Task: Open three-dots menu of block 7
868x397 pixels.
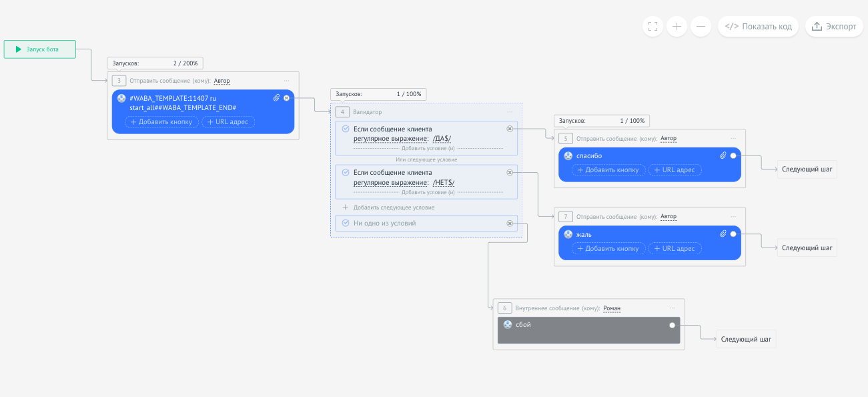Action: click(x=733, y=217)
